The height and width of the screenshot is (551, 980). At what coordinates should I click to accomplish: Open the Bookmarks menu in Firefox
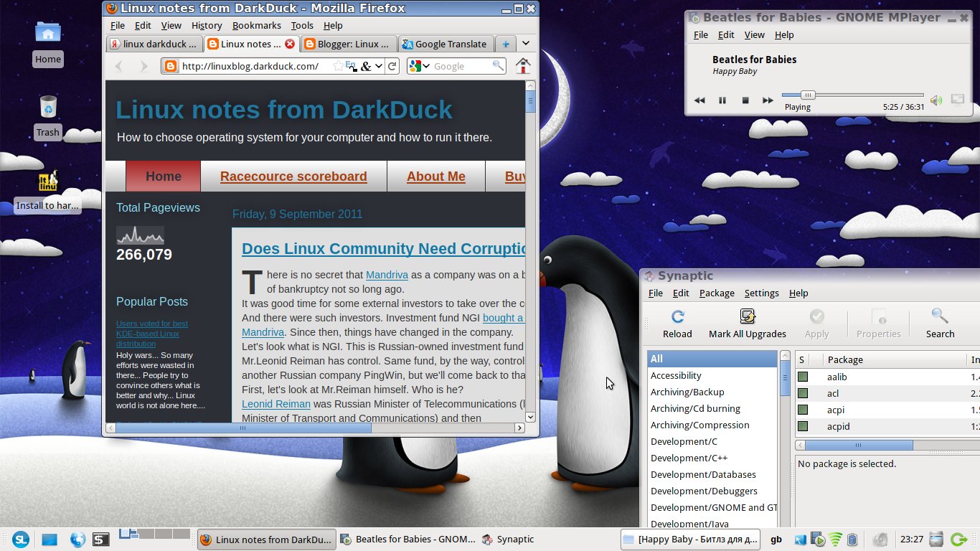click(x=255, y=25)
